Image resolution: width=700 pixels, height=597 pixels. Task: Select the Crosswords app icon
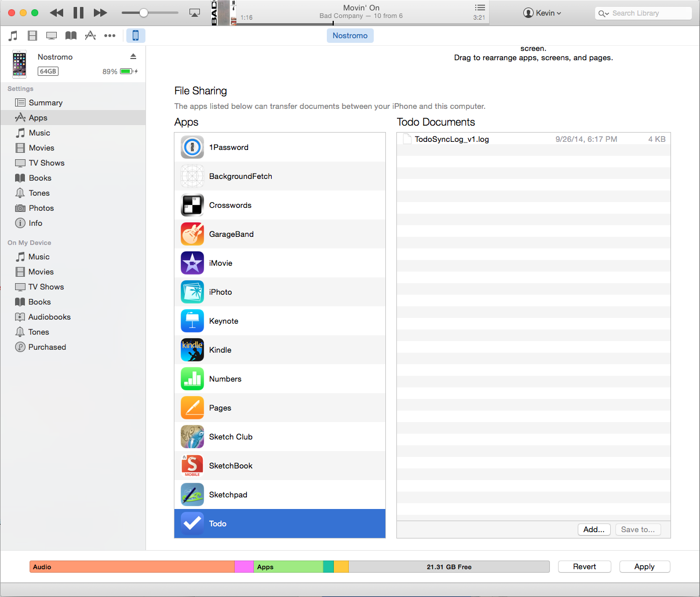192,205
